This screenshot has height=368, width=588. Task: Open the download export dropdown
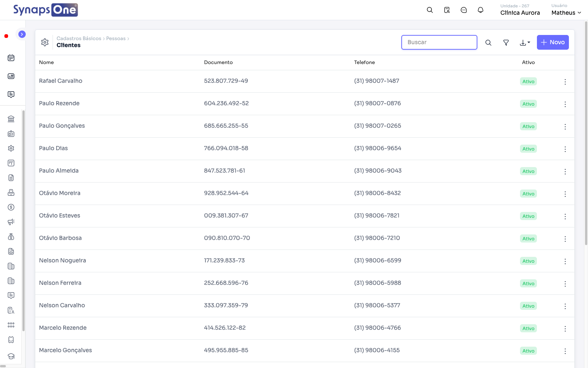[525, 42]
